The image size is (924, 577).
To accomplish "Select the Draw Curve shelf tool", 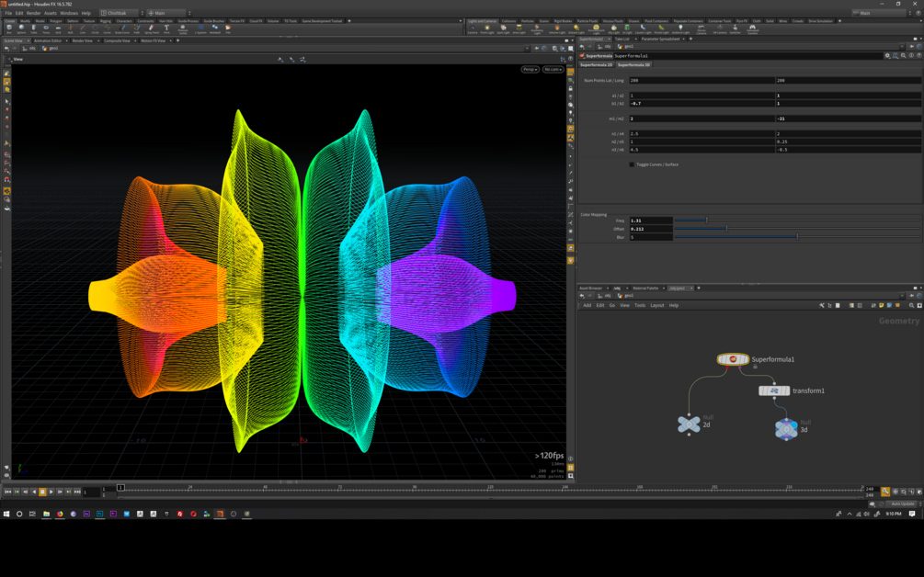I will [124, 28].
